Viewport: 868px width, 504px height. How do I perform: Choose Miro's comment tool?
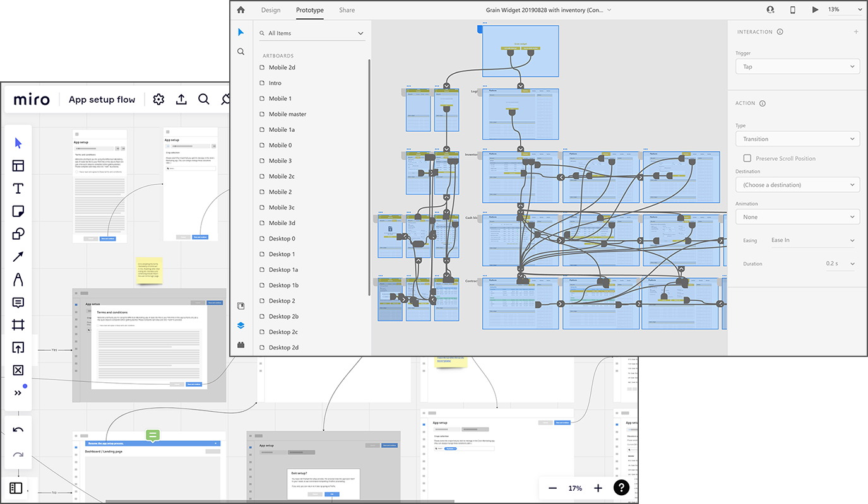(18, 303)
